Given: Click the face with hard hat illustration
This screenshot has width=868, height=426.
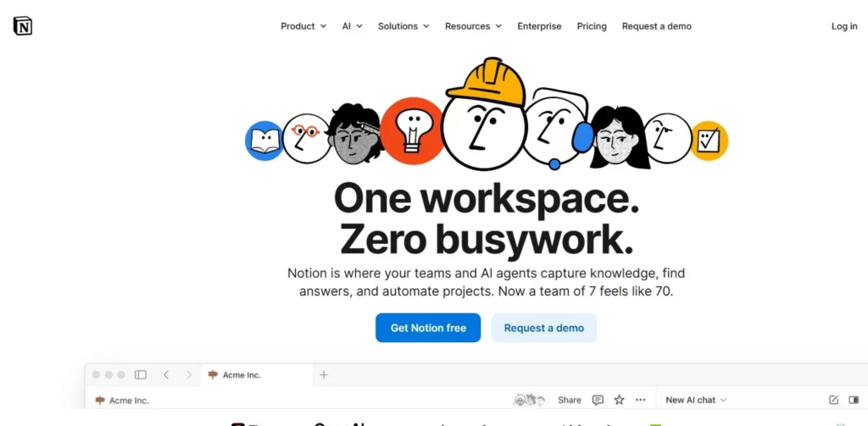Looking at the screenshot, I should pyautogui.click(x=484, y=114).
